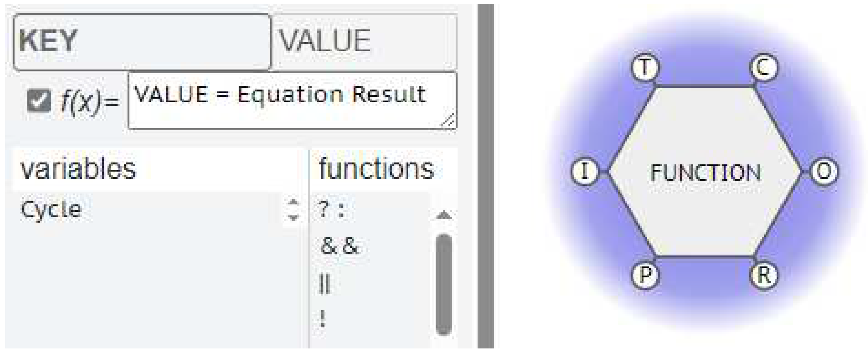Toggle the f(x)= equation checkbox
This screenshot has height=354, width=868.
pos(39,100)
